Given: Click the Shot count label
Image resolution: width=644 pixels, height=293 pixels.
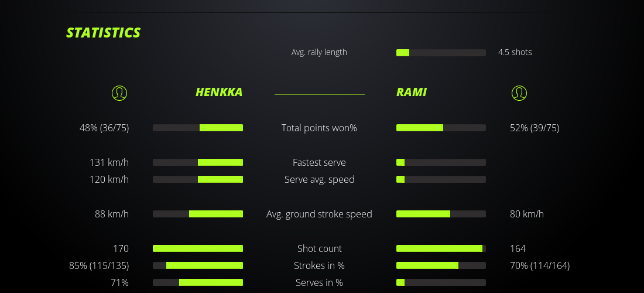Looking at the screenshot, I should coord(319,248).
